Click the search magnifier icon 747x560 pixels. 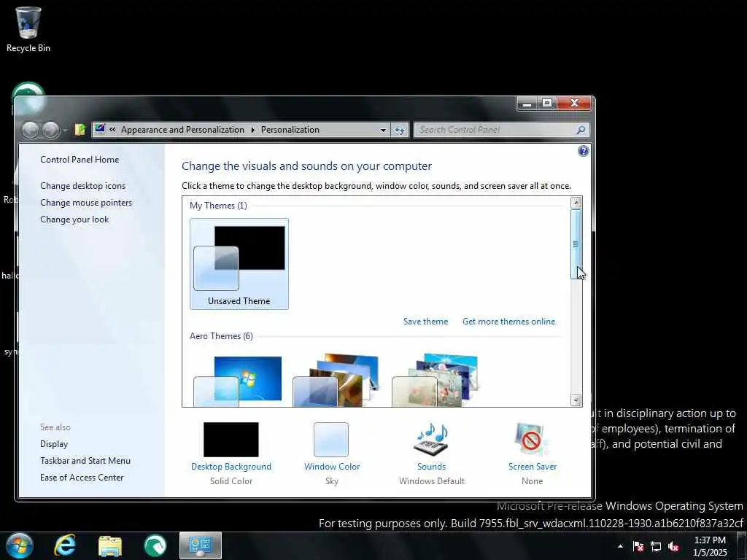(x=581, y=130)
